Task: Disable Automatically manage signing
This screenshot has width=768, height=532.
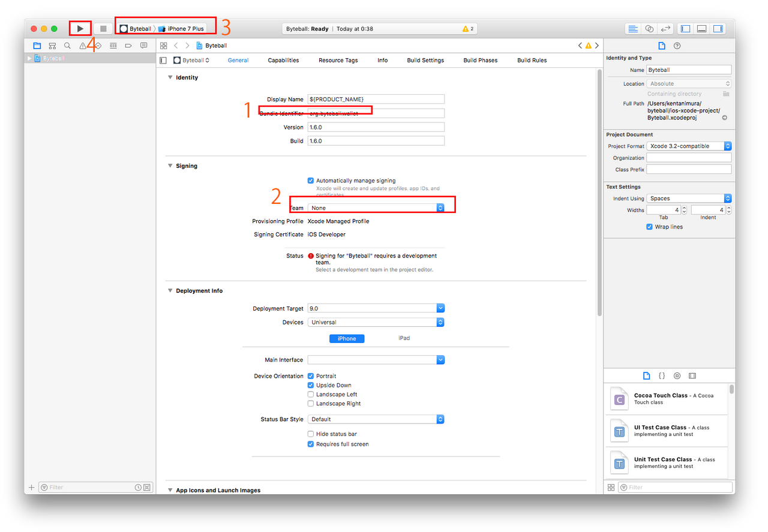Action: point(311,181)
